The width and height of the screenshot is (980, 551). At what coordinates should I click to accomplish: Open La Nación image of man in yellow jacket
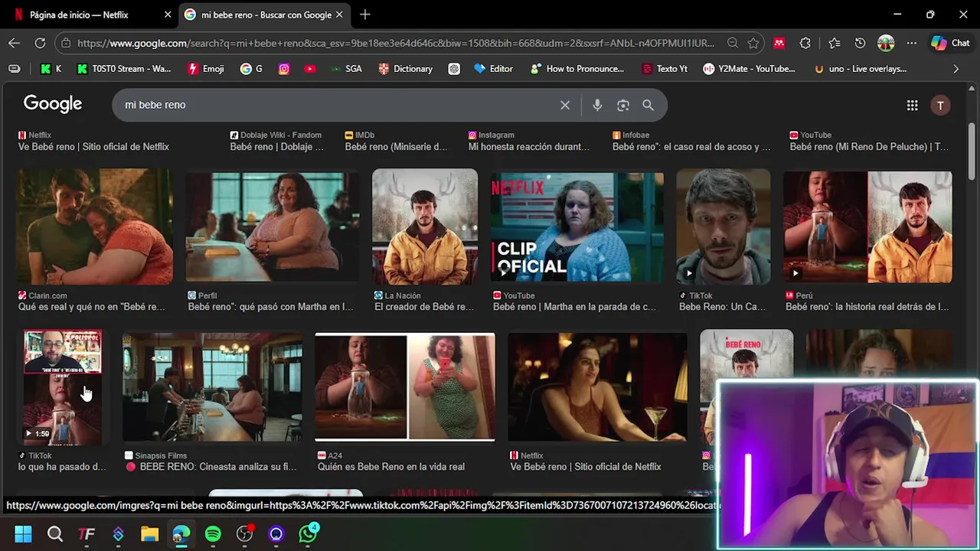(425, 227)
